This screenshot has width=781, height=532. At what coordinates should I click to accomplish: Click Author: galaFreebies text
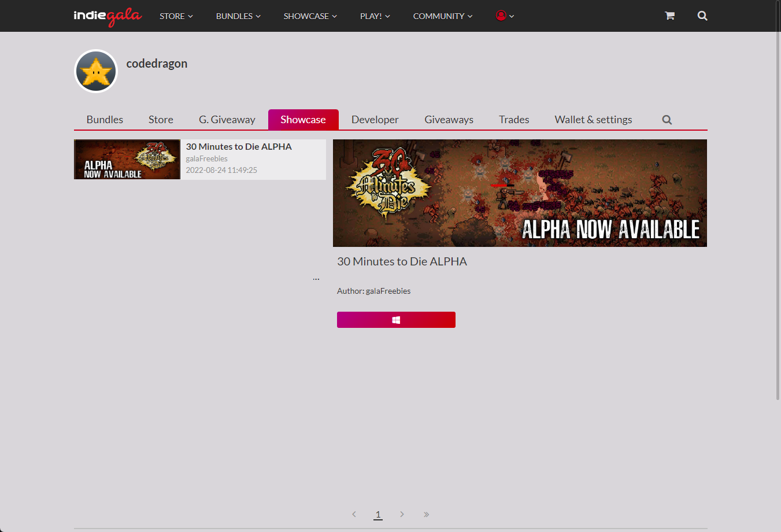click(x=373, y=291)
